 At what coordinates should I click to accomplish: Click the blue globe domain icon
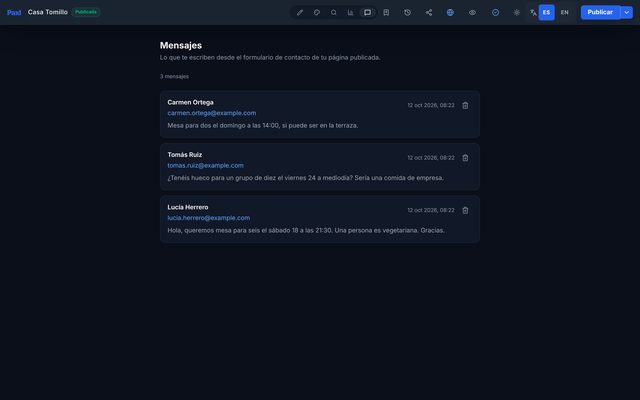tap(450, 12)
